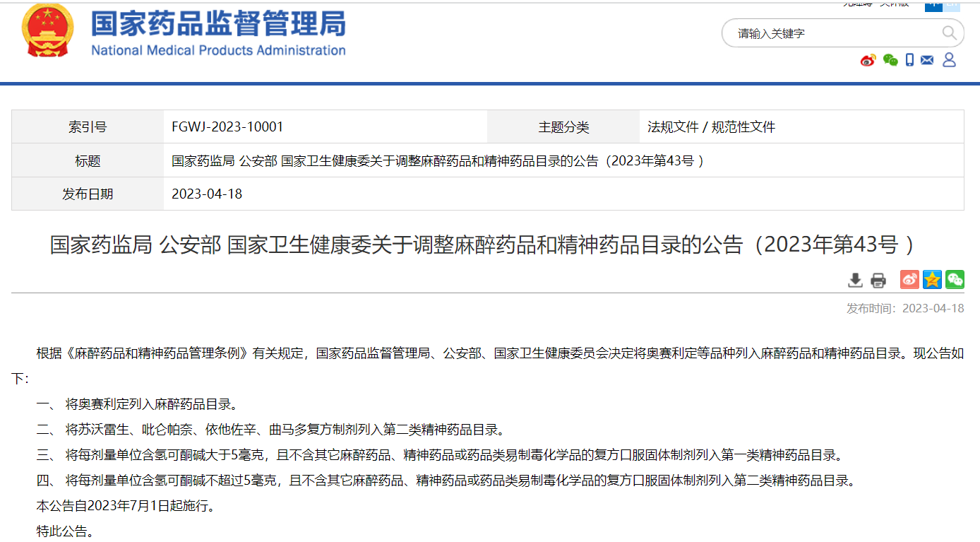Screen dimensions: 980x542
Task: Click 法规文件 / 规范性文件 category text
Action: [x=711, y=127]
